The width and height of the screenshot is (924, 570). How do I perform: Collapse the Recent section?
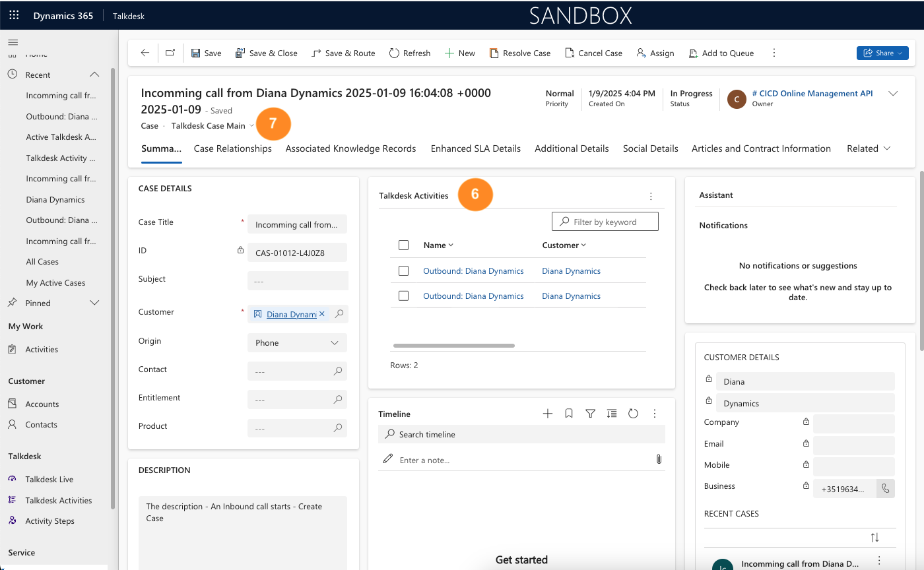(94, 75)
